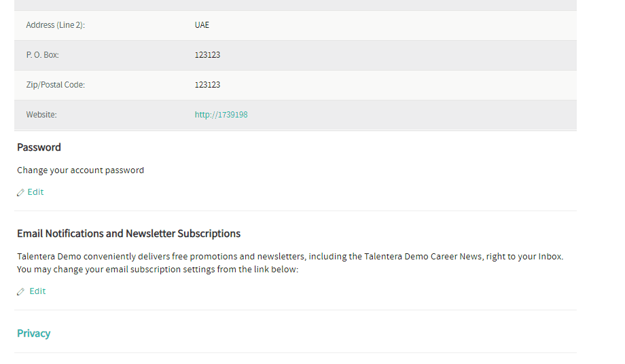Select the UAE address value
The width and height of the screenshot is (625, 364).
tap(202, 25)
